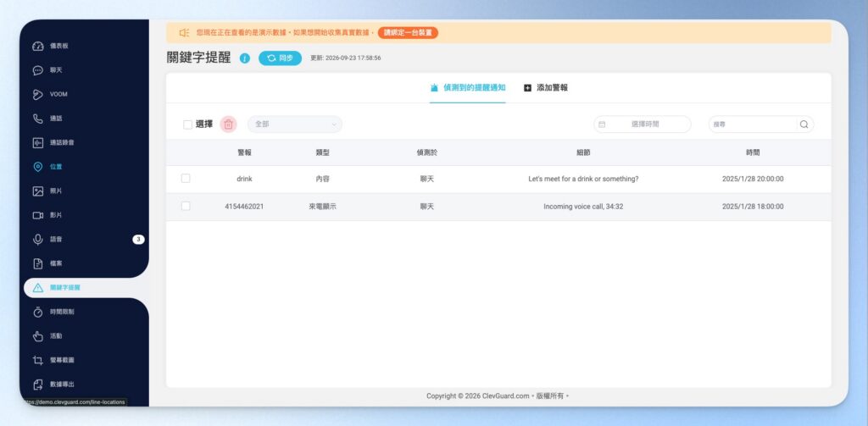
Task: Click the magnifier search icon
Action: [804, 124]
